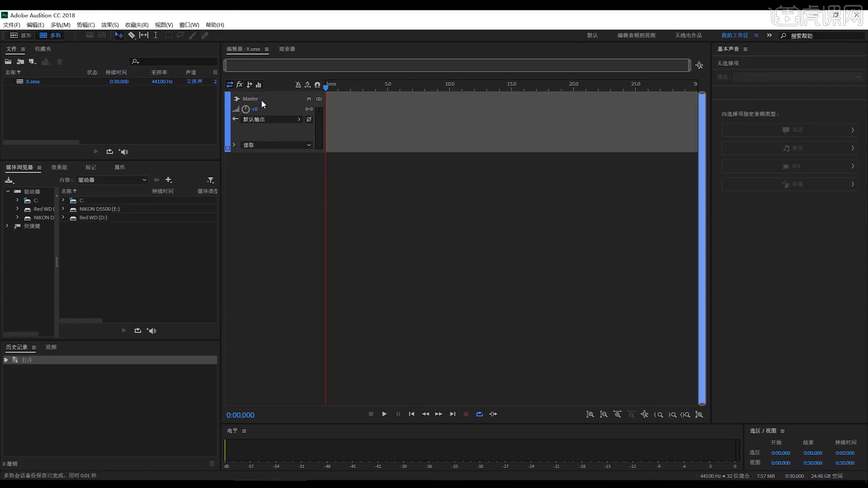Collapse 驱动器 tree node
Image resolution: width=868 pixels, height=488 pixels.
[x=8, y=191]
